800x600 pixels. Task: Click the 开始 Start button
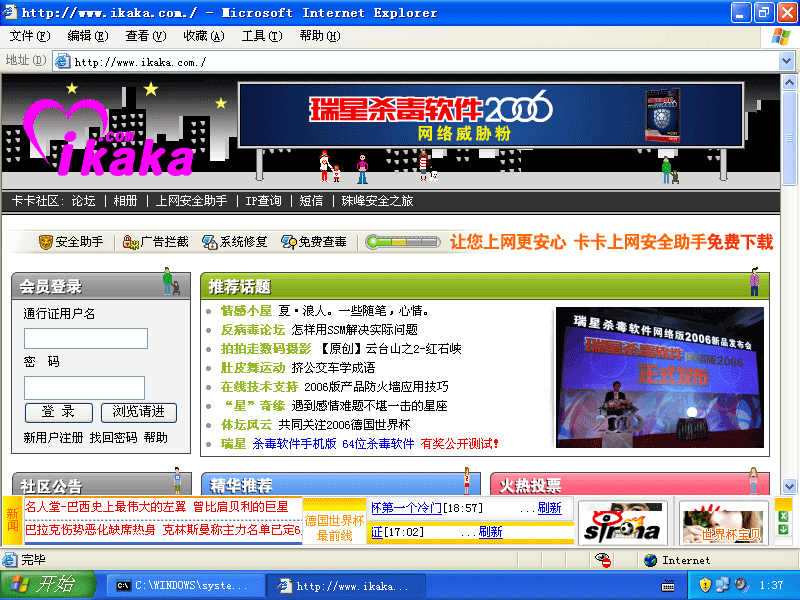tap(48, 585)
